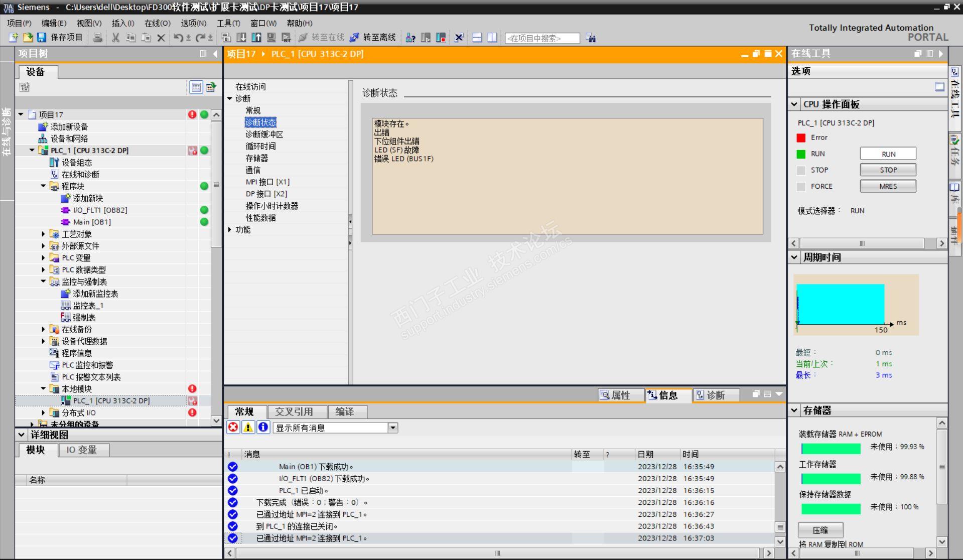Click the 压缩 compress button
The width and height of the screenshot is (963, 560).
pos(820,530)
